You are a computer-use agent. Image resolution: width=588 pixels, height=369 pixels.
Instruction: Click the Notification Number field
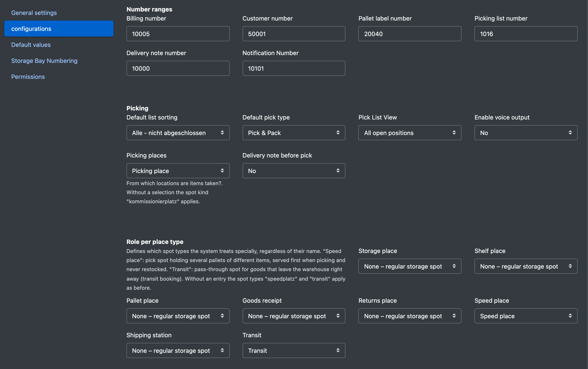[294, 68]
